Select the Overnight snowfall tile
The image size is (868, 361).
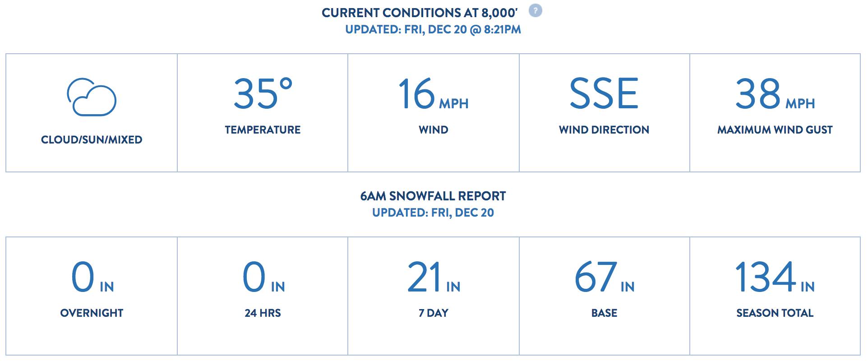(x=92, y=296)
